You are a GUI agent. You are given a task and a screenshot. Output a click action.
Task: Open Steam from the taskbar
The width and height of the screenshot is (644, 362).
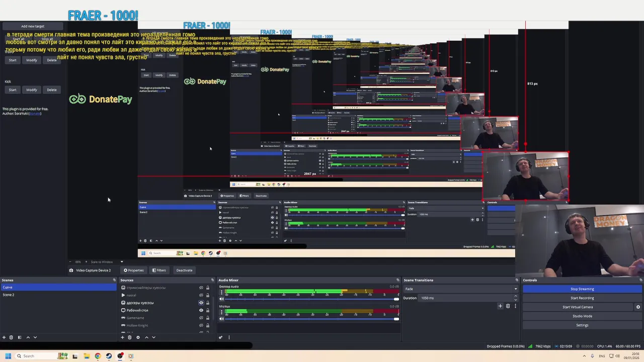tap(109, 356)
